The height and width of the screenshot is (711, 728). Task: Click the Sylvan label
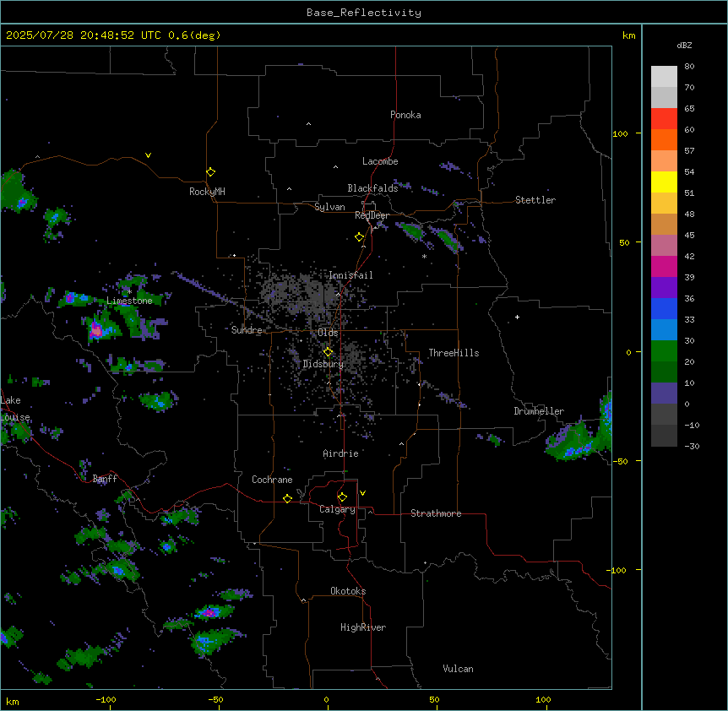[329, 207]
